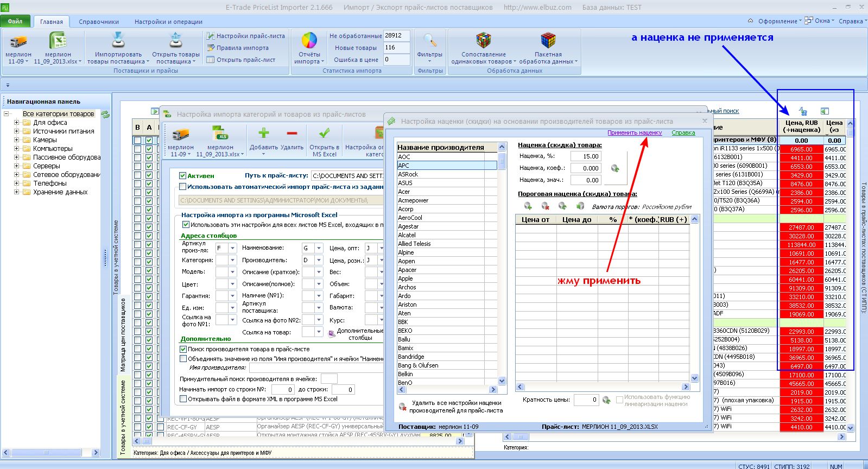Click the icon next to Кратность цены field
Viewport: 868px width, 469px height.
pos(606,400)
